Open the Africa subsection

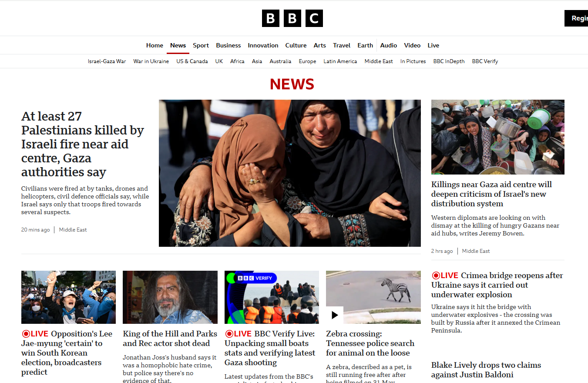[237, 61]
